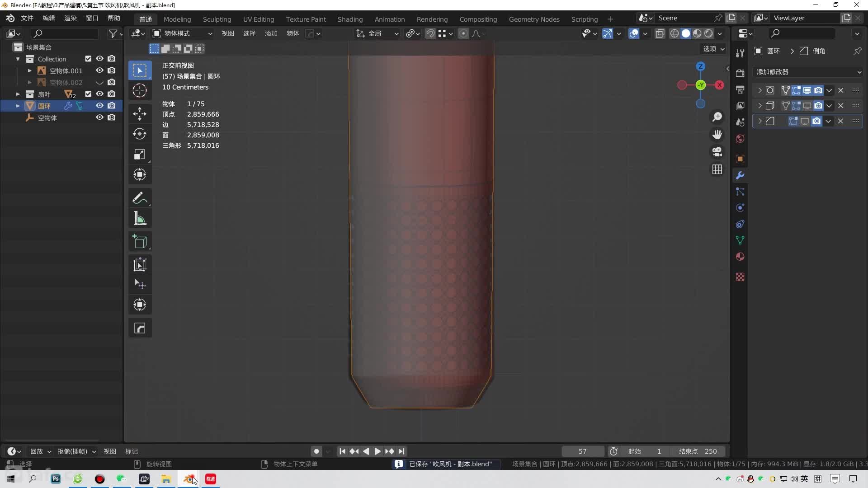Screen dimensions: 868x488
Task: Open the Modifier properties wrench tab
Action: (x=740, y=175)
